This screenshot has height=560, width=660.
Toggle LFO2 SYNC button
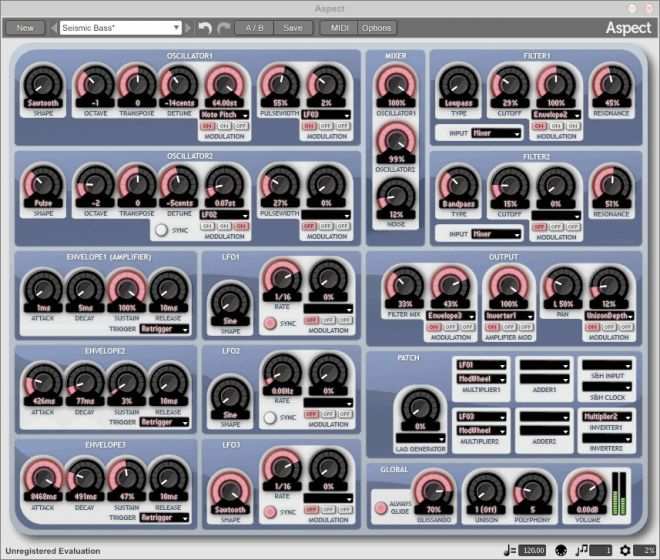coord(270,417)
